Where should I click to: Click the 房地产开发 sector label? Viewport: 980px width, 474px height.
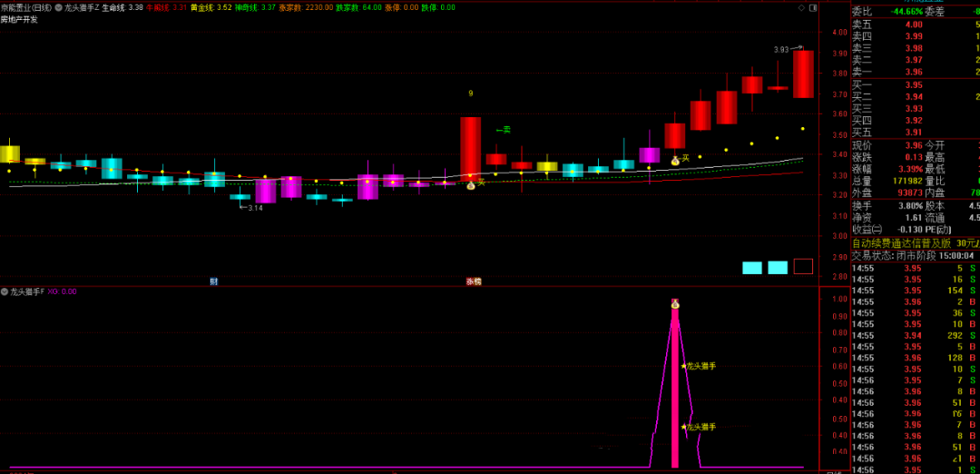pos(19,19)
